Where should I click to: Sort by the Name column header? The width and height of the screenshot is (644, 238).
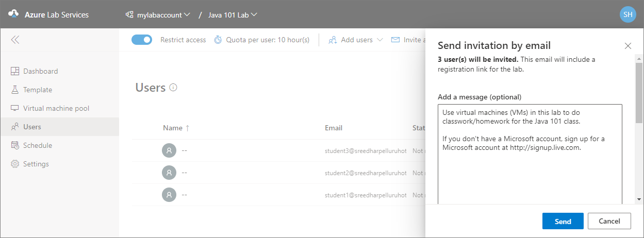click(176, 128)
